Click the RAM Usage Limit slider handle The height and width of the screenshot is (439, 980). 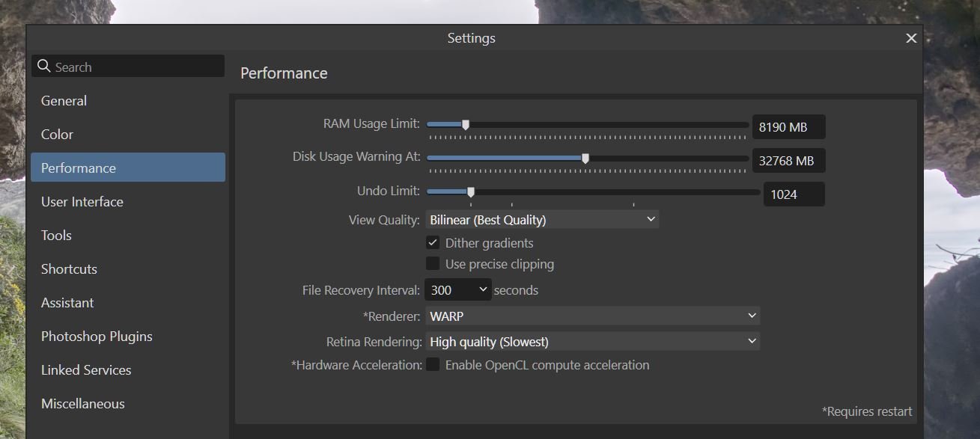coord(465,125)
